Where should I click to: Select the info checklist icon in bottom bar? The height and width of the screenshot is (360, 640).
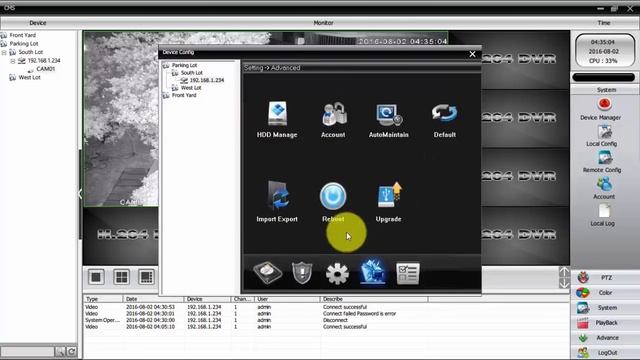pyautogui.click(x=408, y=273)
